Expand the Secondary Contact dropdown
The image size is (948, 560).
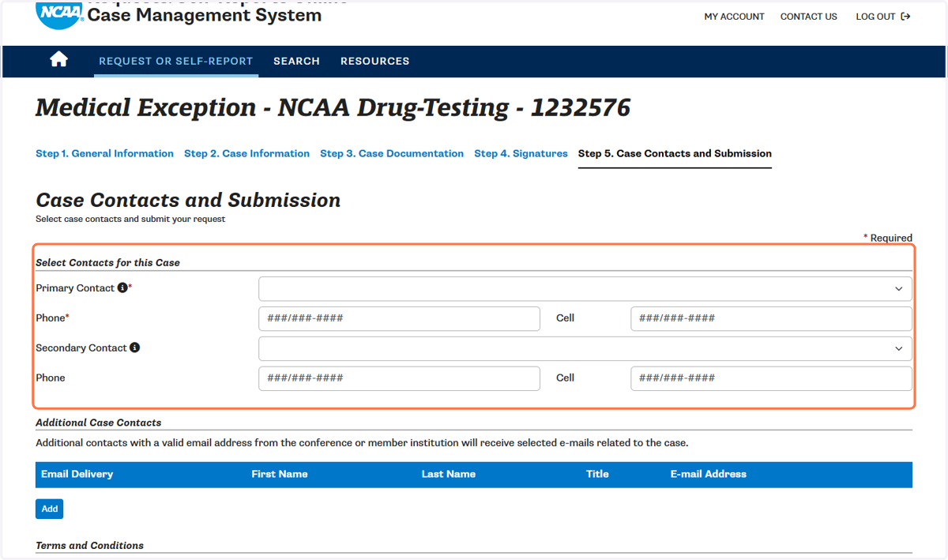585,348
